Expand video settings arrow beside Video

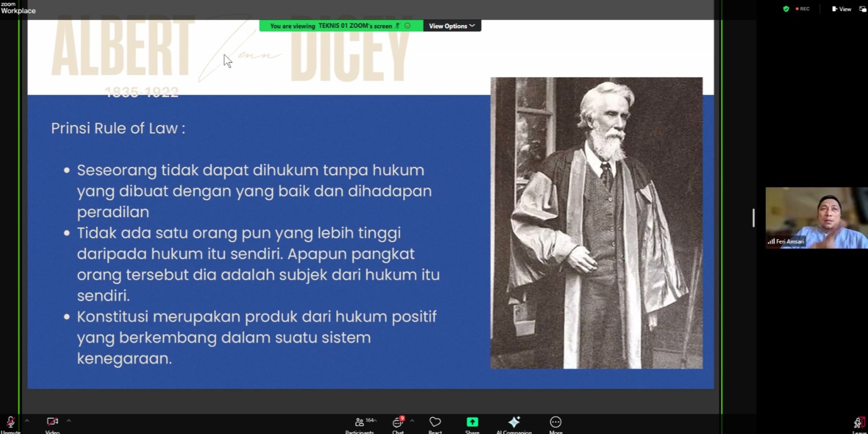pos(69,421)
